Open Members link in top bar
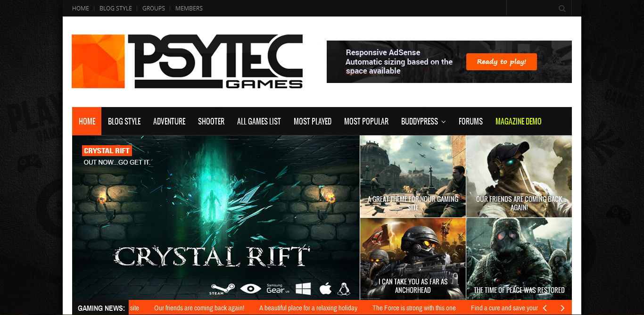The width and height of the screenshot is (644, 315). [189, 8]
